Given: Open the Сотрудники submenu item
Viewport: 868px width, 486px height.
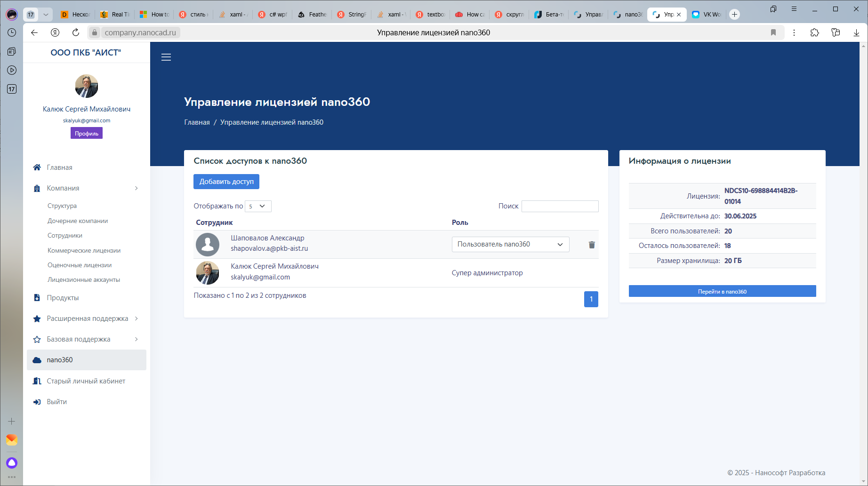Looking at the screenshot, I should tap(65, 235).
